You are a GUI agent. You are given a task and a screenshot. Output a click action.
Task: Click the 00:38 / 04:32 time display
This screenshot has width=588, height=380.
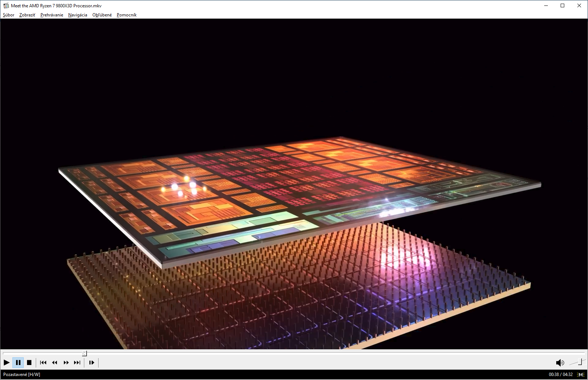pyautogui.click(x=560, y=375)
